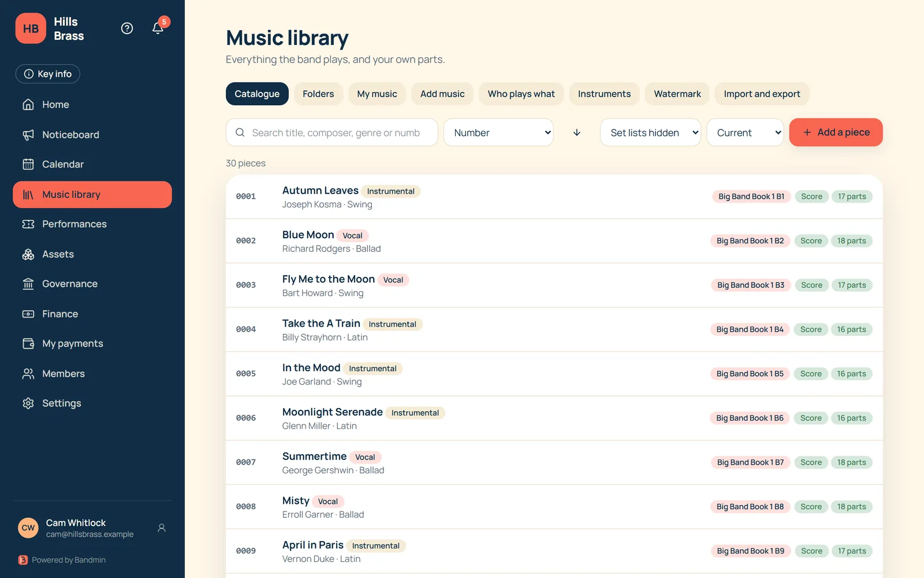924x578 pixels.
Task: Click the Score tag for April in Paris
Action: coord(811,551)
